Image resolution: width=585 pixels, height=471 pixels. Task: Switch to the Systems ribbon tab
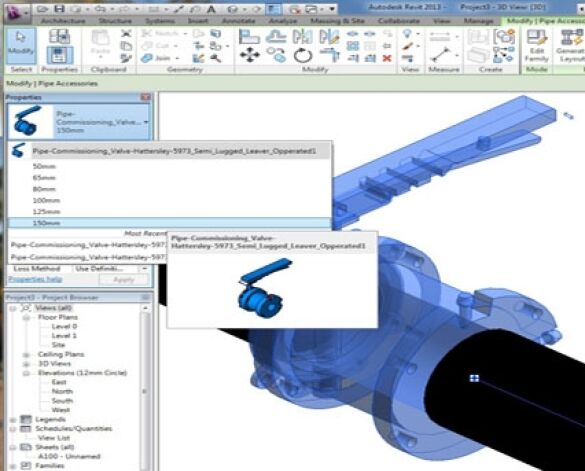(160, 21)
